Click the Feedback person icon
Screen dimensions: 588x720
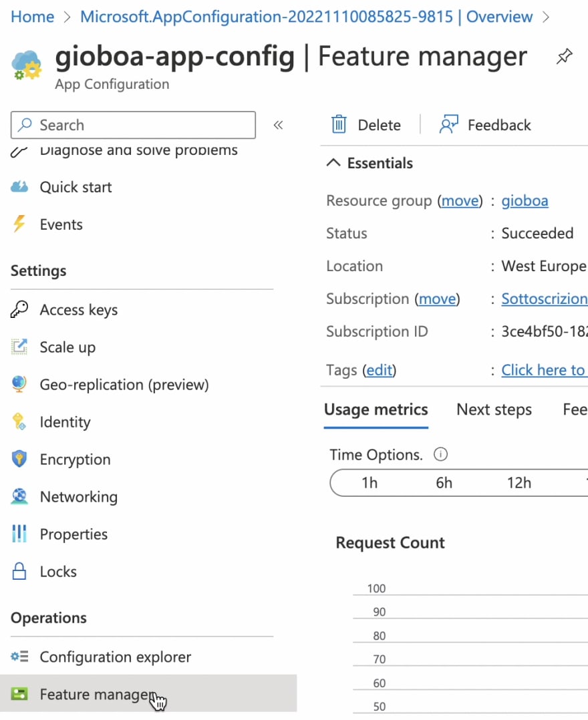coord(449,124)
